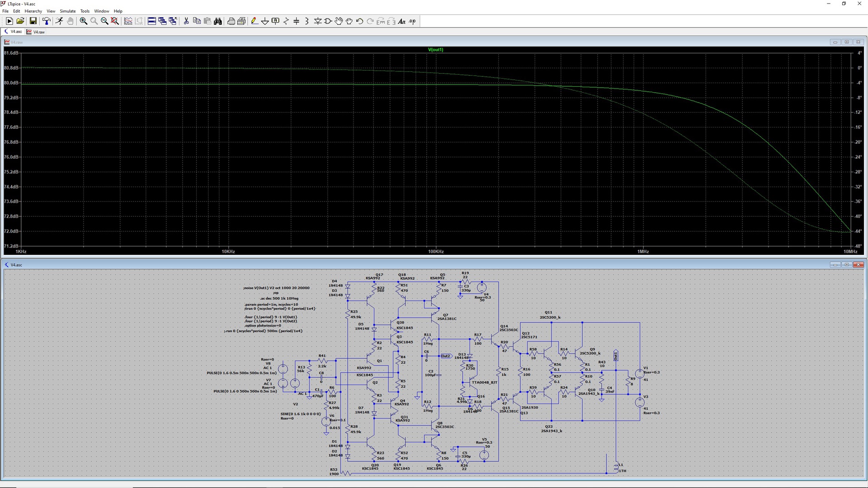Open the binoculars Find tool
Viewport: 868px width, 488px height.
coord(218,21)
